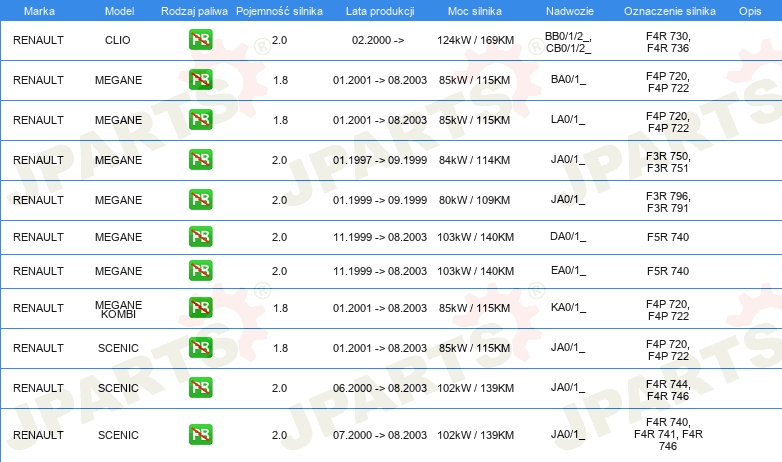This screenshot has height=462, width=782.
Task: Click the F3R 750, F3R 751 engine cell
Action: pos(668,162)
